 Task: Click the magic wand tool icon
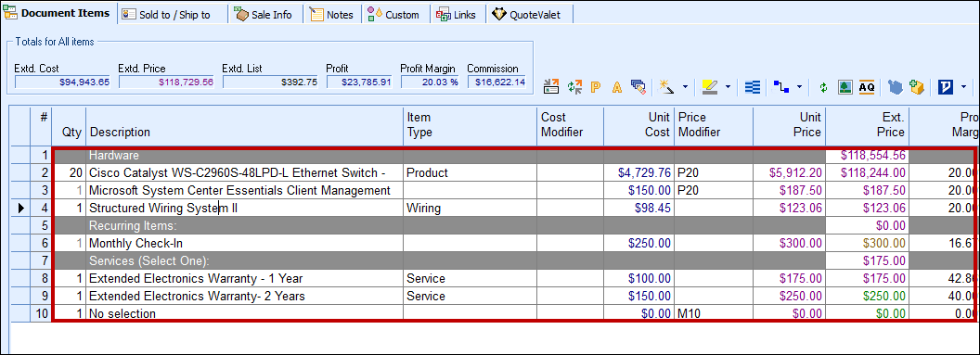(x=666, y=87)
